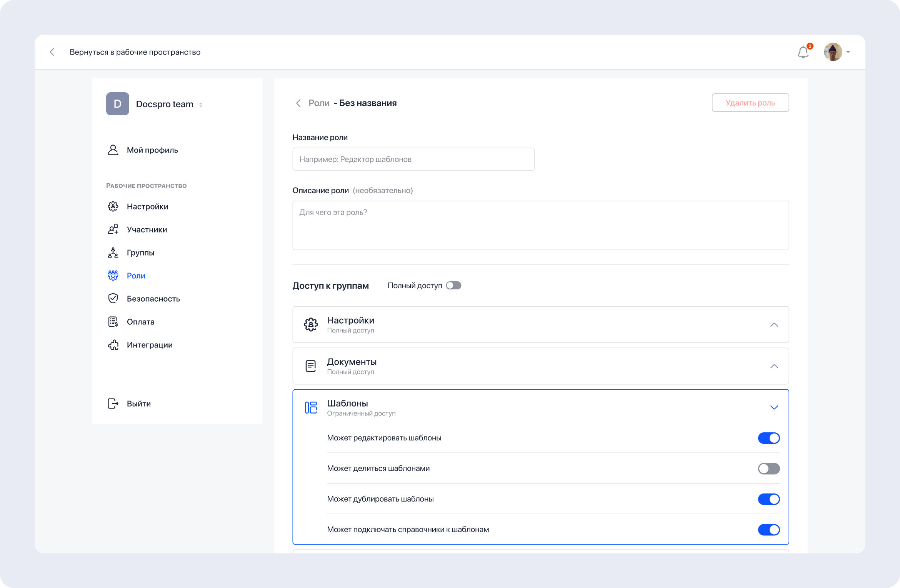Focus the Название роли input field
The width and height of the screenshot is (900, 588).
coord(413,159)
